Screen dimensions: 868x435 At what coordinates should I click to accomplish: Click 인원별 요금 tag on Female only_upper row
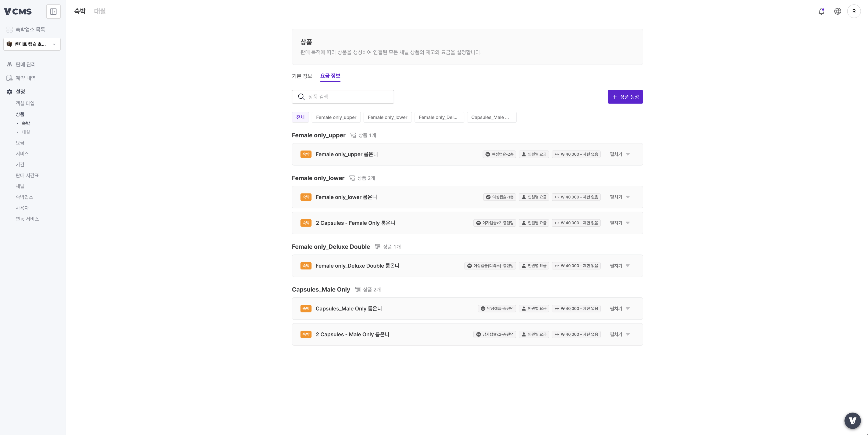[534, 154]
